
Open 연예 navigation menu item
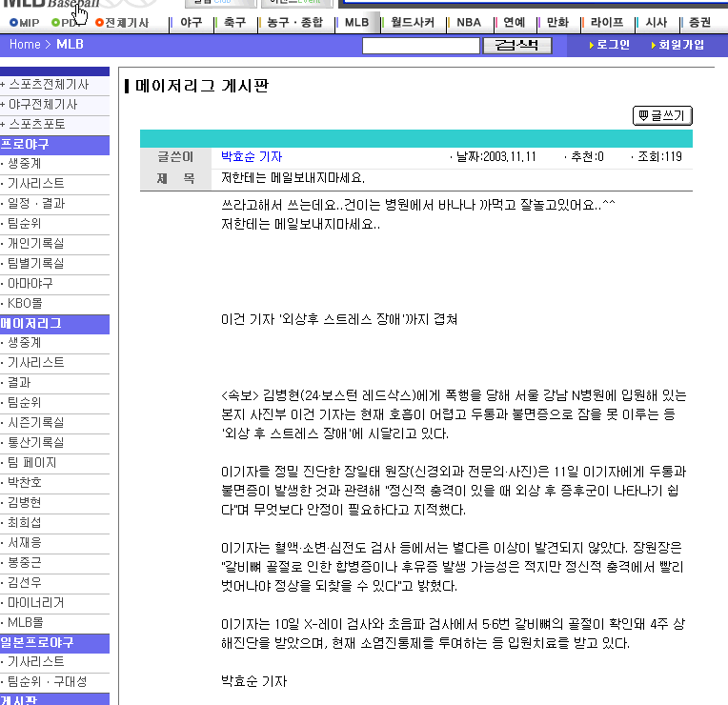514,22
